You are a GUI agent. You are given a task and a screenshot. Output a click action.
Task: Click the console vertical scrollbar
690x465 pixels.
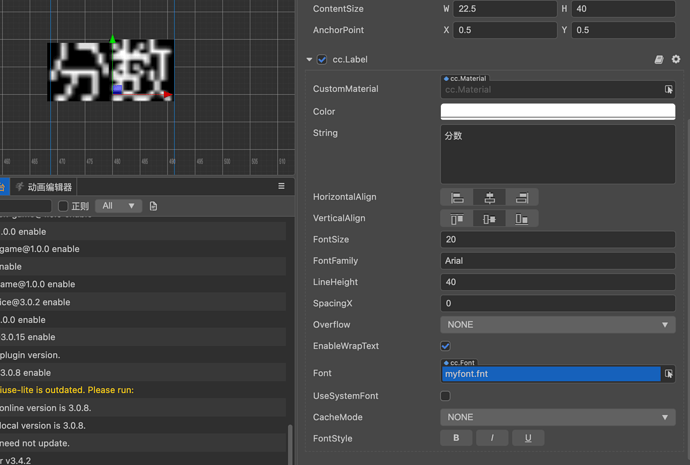point(290,444)
